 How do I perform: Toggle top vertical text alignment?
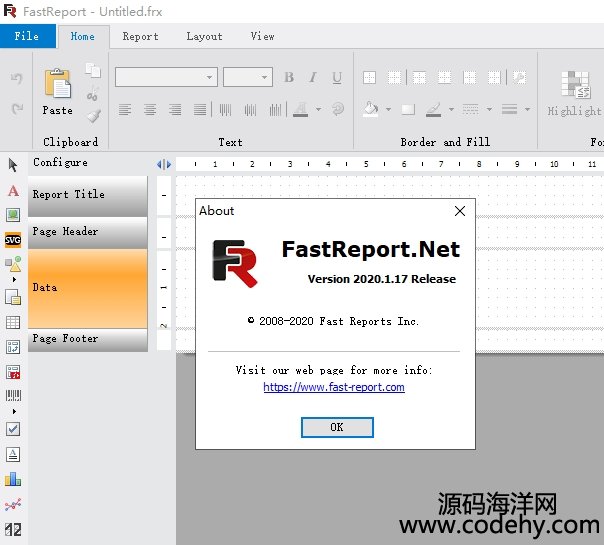coord(225,110)
